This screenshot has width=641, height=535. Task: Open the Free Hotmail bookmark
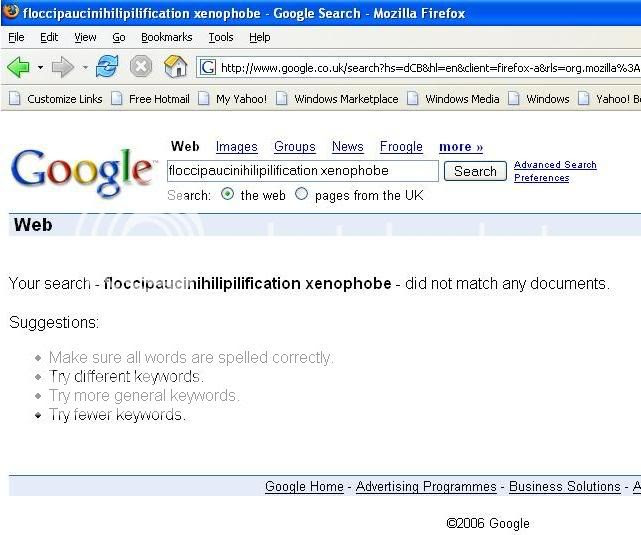click(150, 99)
